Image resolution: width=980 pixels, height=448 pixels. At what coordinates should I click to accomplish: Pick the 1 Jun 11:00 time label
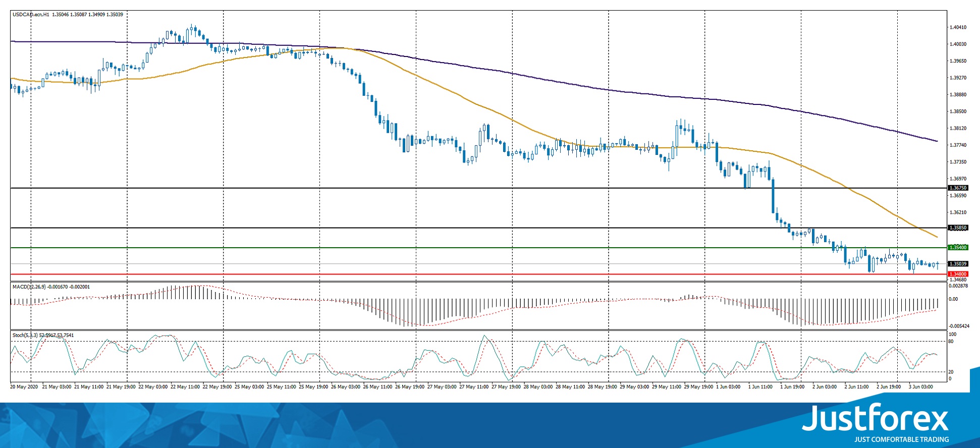click(x=760, y=387)
